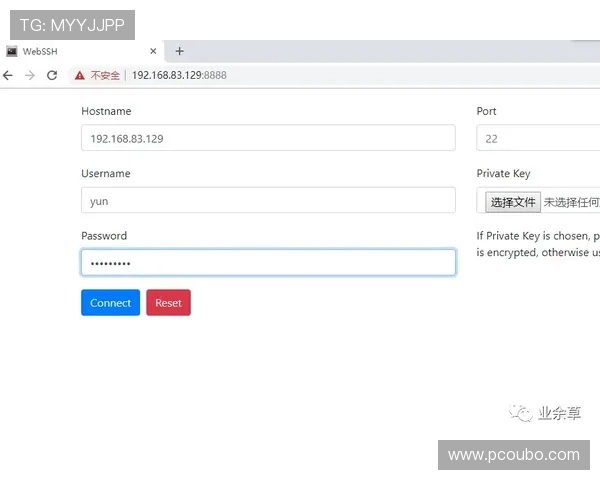Select the Username field containing yun
The height and width of the screenshot is (480, 600).
pos(268,200)
